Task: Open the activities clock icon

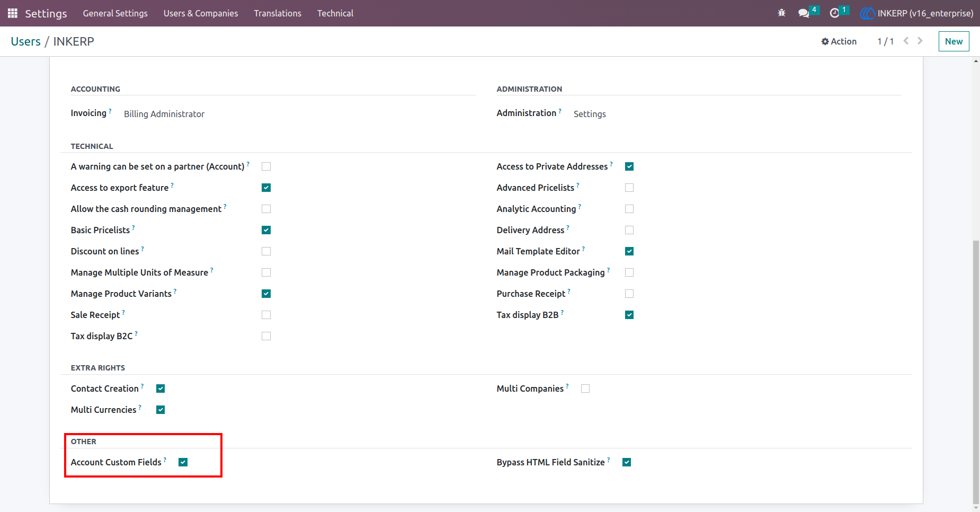Action: [x=834, y=13]
